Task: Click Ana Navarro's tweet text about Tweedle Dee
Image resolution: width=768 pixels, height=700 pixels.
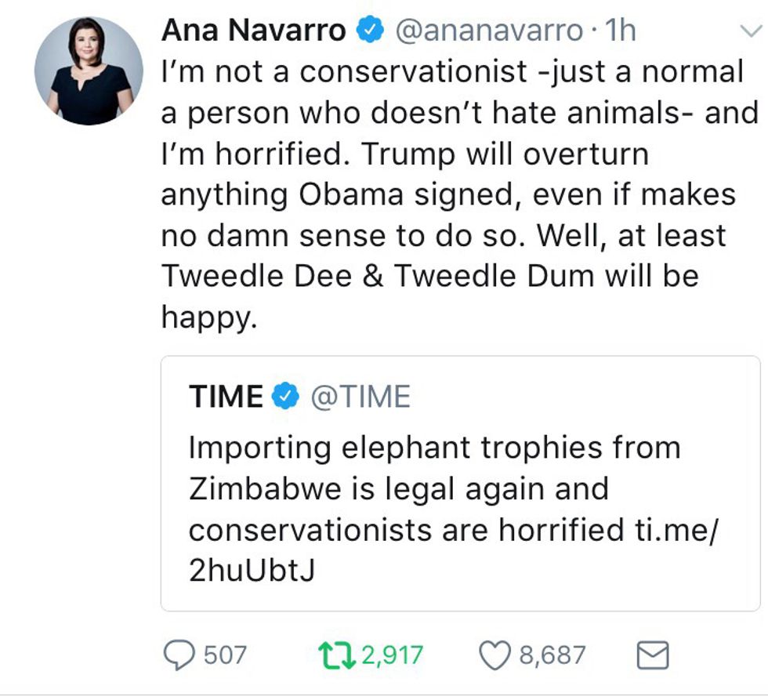Action: coord(429,276)
